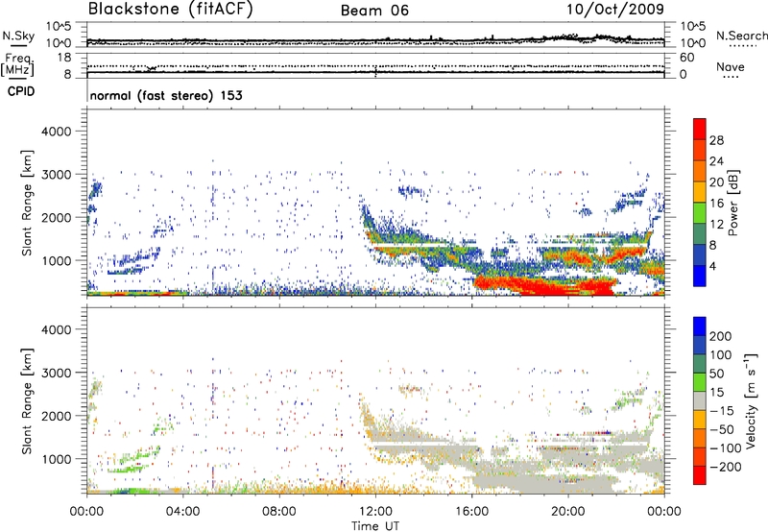Click the Slant Range label of power panel
768x532 pixels.
(x=27, y=203)
